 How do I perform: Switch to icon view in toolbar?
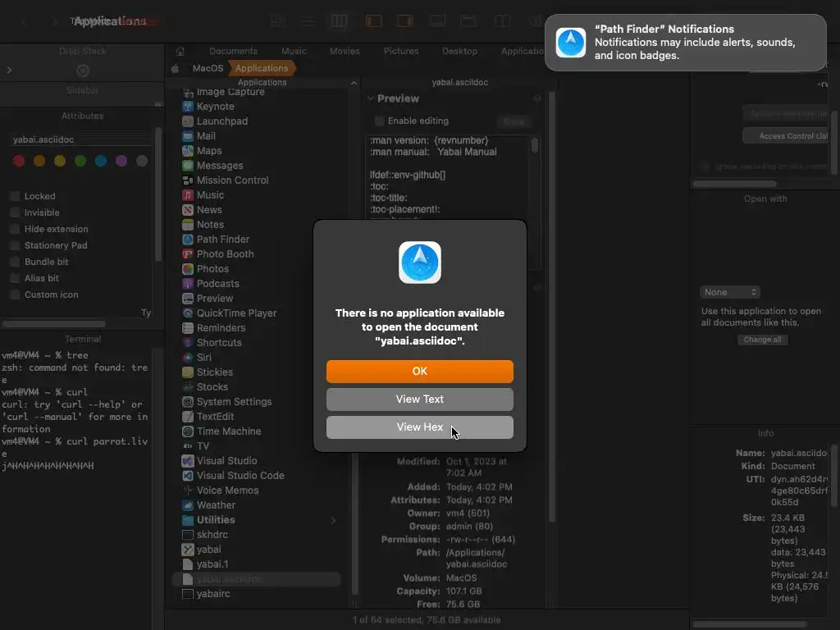[x=277, y=21]
